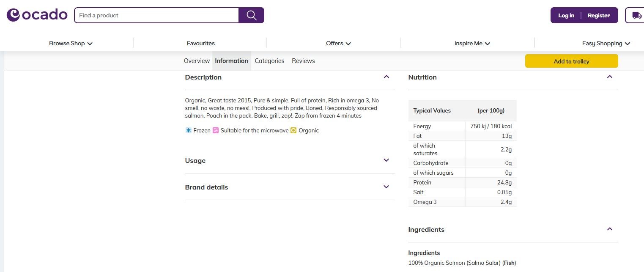644x272 pixels.
Task: Focus the Find a product search field
Action: click(x=156, y=15)
